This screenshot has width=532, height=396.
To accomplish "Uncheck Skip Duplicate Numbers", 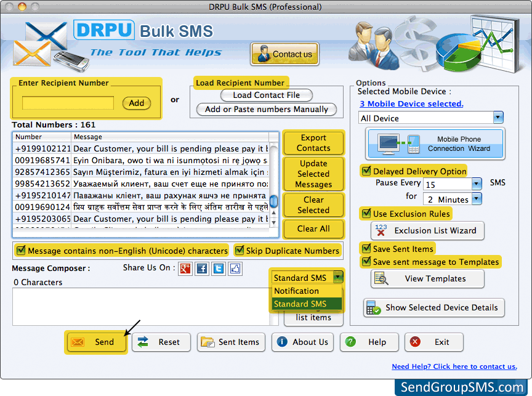I will click(x=240, y=251).
